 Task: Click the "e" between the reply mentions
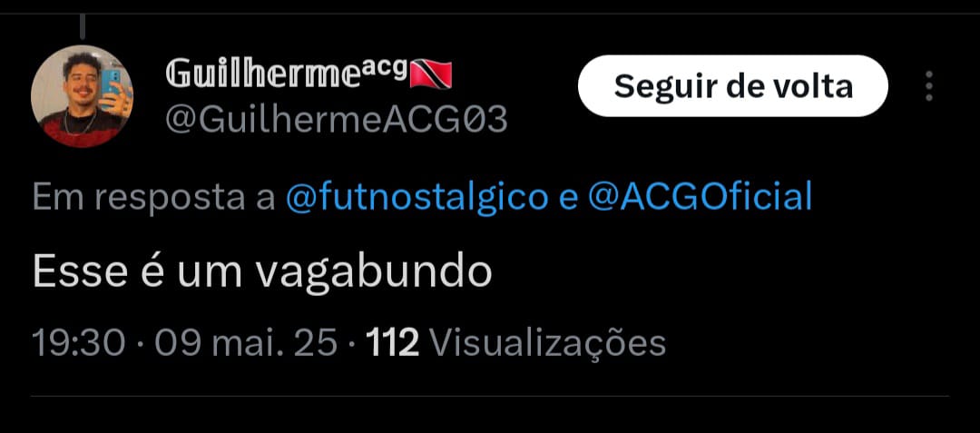568,198
